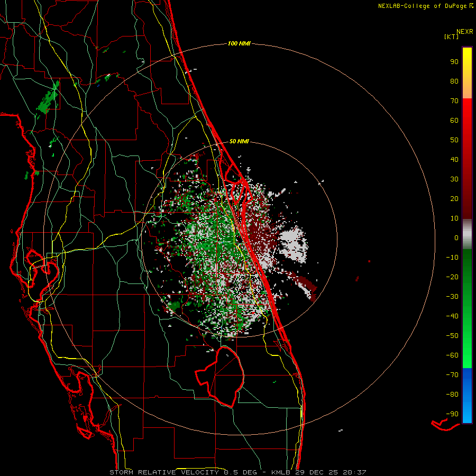Click the 80 value on the velocity scale

point(454,81)
